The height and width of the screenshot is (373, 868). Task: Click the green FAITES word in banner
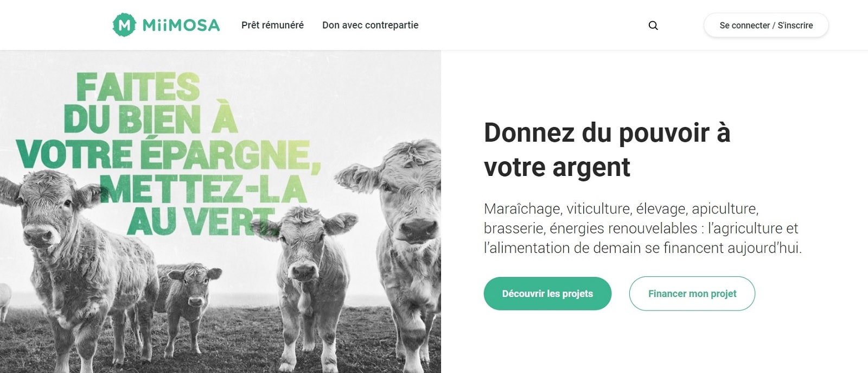point(138,87)
